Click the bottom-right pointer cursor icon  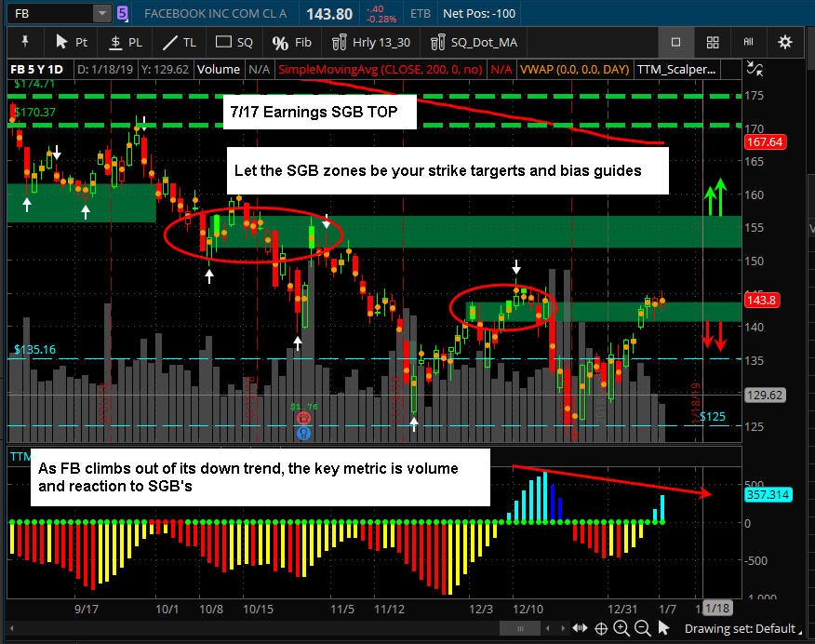click(x=663, y=628)
